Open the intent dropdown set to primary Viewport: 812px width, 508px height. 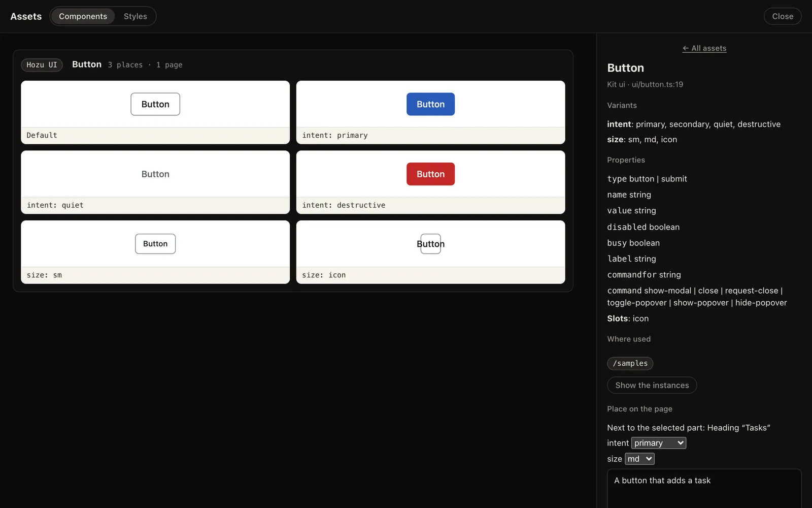click(x=658, y=443)
